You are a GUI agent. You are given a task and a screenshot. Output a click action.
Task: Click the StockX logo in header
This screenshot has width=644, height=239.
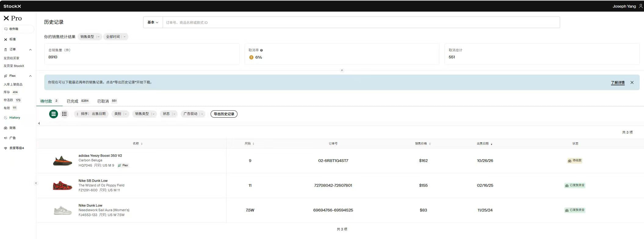pyautogui.click(x=12, y=6)
